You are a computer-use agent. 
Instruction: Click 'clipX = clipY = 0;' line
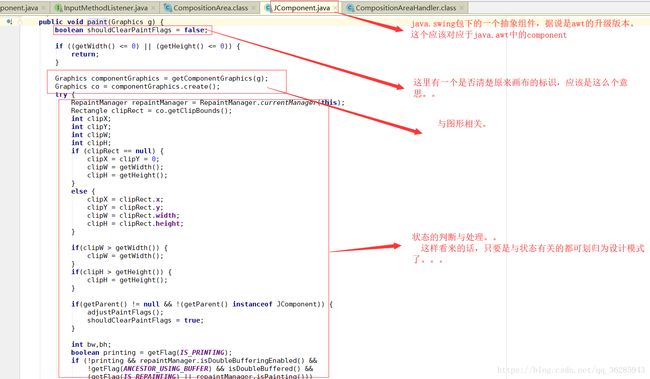[123, 159]
